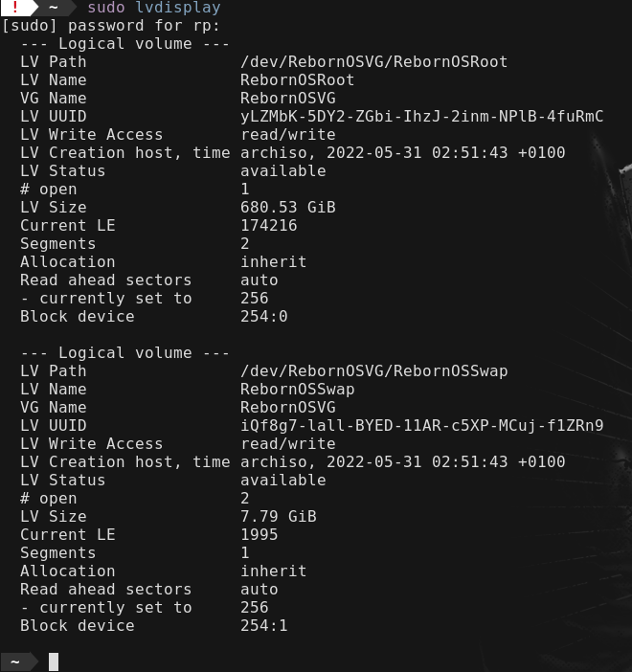Viewport: 632px width, 672px height.
Task: Click the second '--- Logical volume ---' header
Action: click(x=124, y=352)
